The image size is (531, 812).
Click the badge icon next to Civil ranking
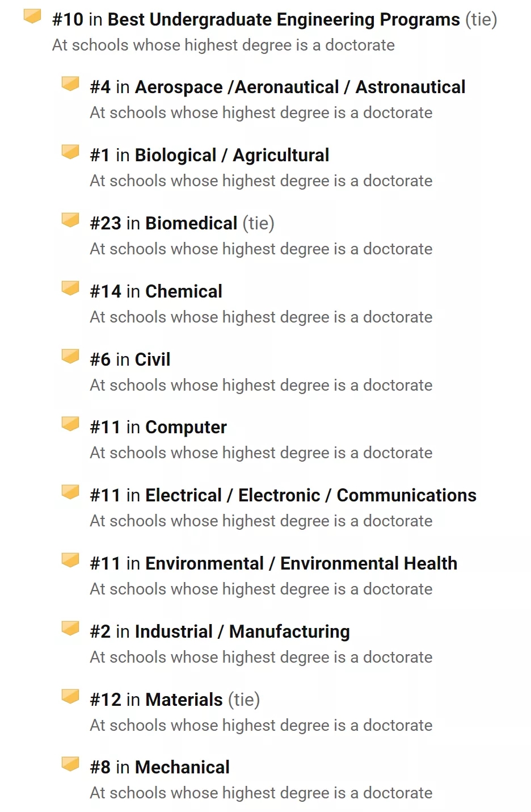(70, 357)
